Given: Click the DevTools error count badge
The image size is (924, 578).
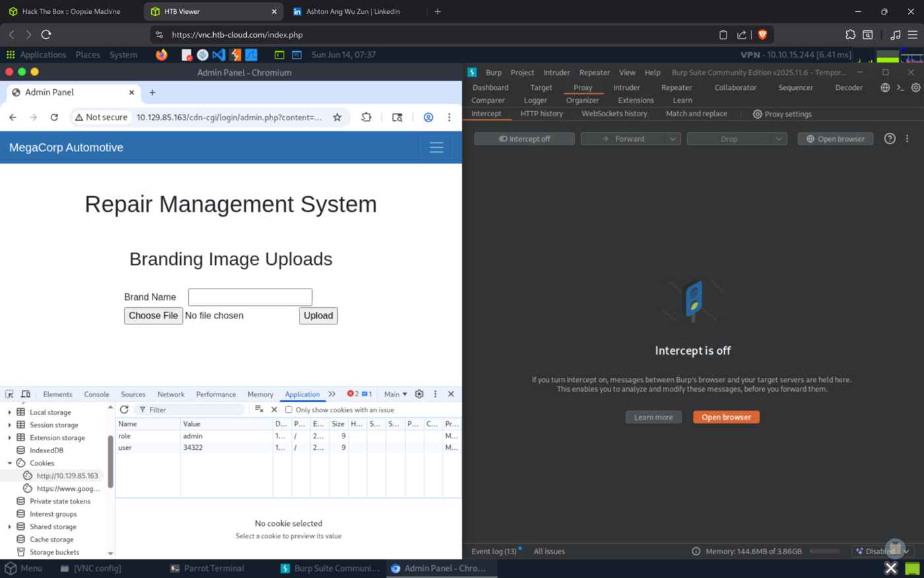Looking at the screenshot, I should click(353, 394).
